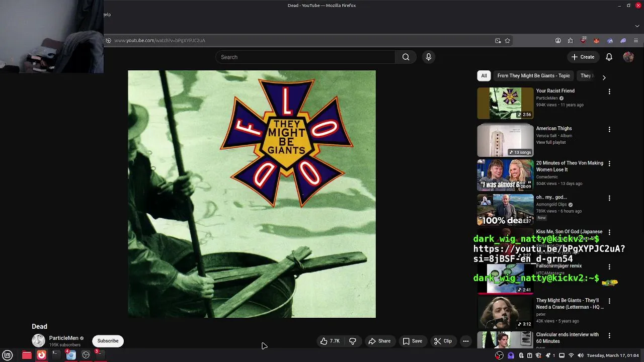Open options menu for Your Racist Friend

609,92
